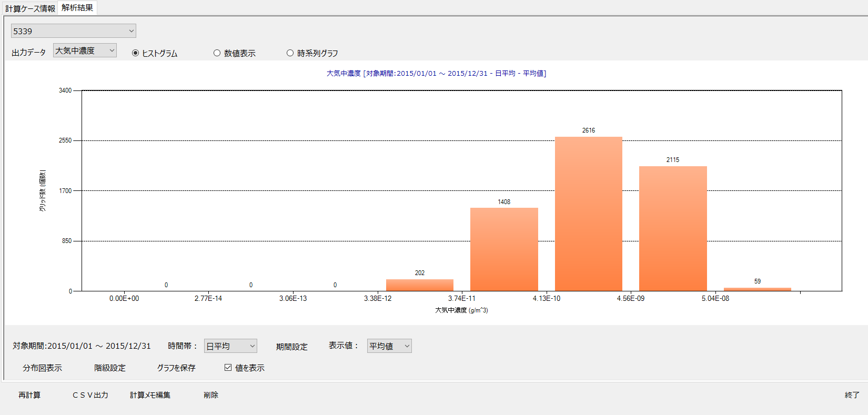This screenshot has height=415, width=868.
Task: Click the 削除 button
Action: click(211, 395)
